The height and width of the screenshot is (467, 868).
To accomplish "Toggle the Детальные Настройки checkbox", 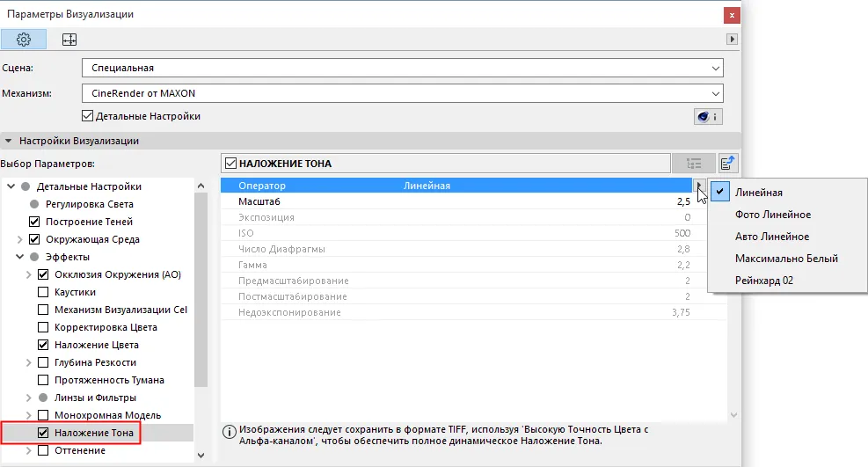I will [87, 116].
